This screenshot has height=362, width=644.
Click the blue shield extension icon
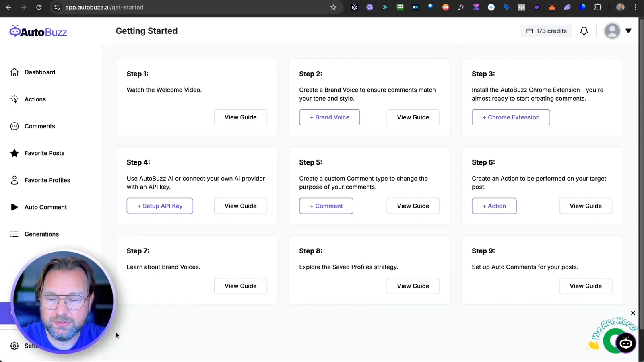click(x=582, y=7)
